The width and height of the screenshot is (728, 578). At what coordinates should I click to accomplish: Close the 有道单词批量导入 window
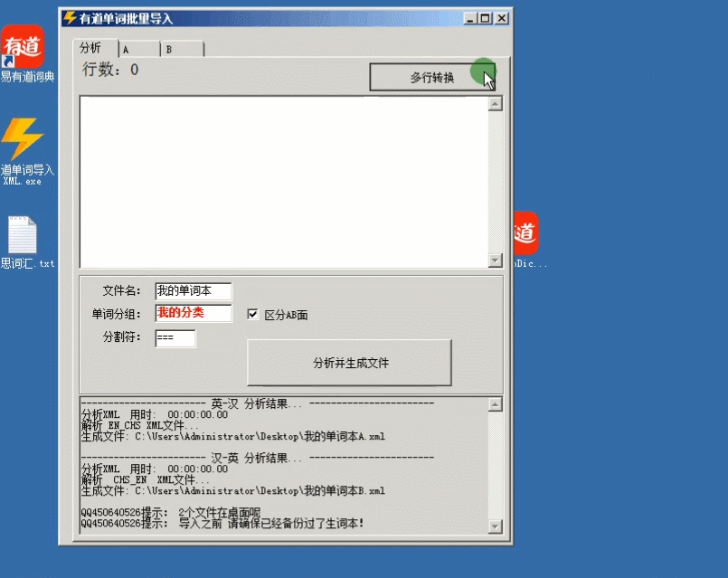click(x=502, y=19)
